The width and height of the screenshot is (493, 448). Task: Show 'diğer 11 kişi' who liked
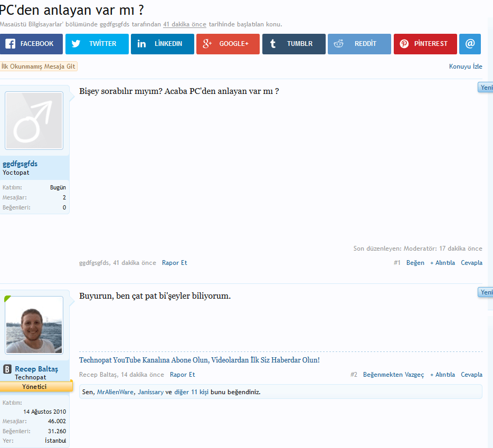pos(192,392)
